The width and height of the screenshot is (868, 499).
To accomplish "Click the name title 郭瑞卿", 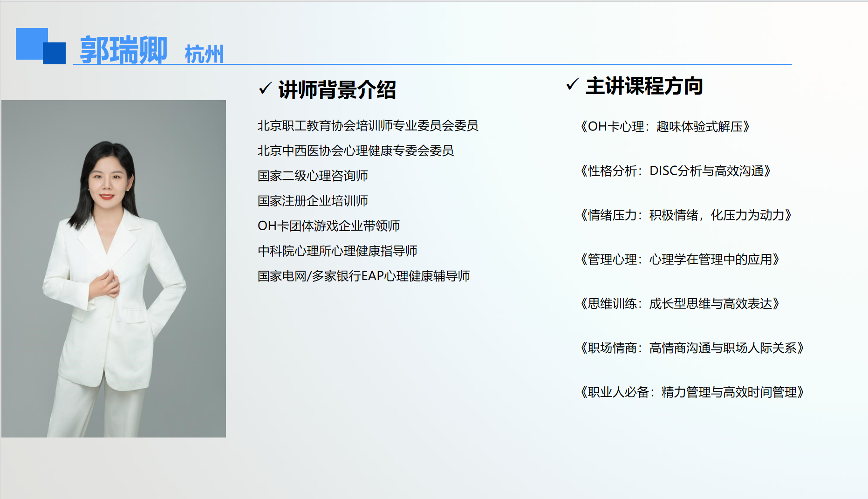I will point(123,50).
